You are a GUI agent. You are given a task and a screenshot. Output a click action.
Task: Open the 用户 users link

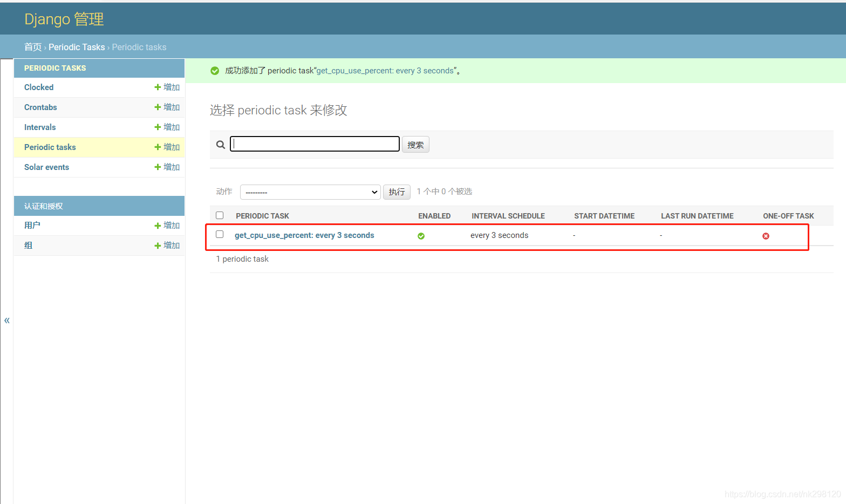coord(32,226)
